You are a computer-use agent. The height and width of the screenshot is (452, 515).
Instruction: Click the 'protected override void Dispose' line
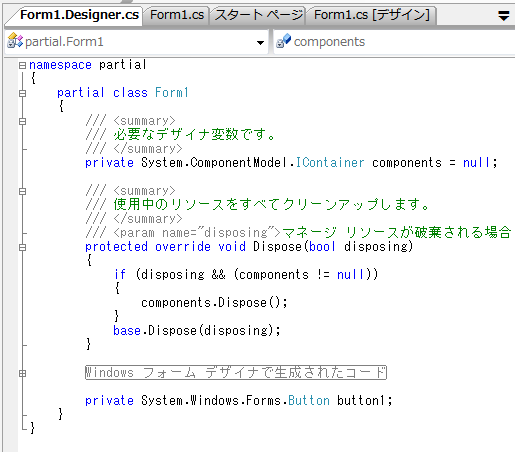[249, 247]
